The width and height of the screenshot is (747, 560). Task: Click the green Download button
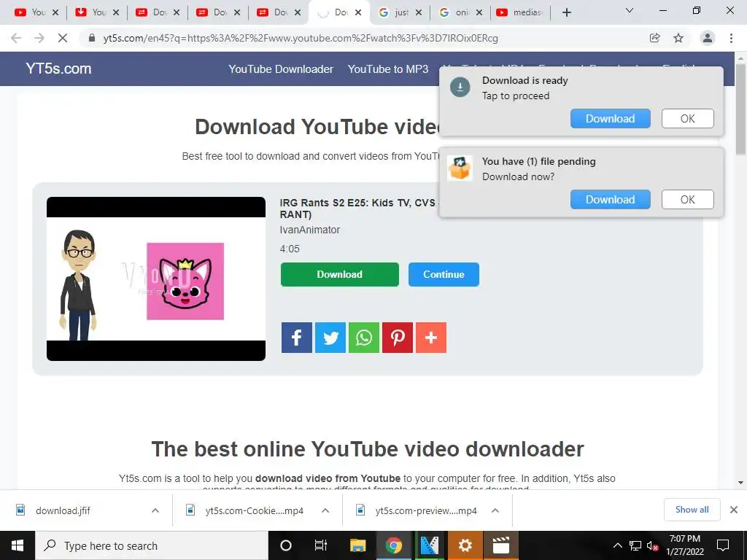[340, 274]
